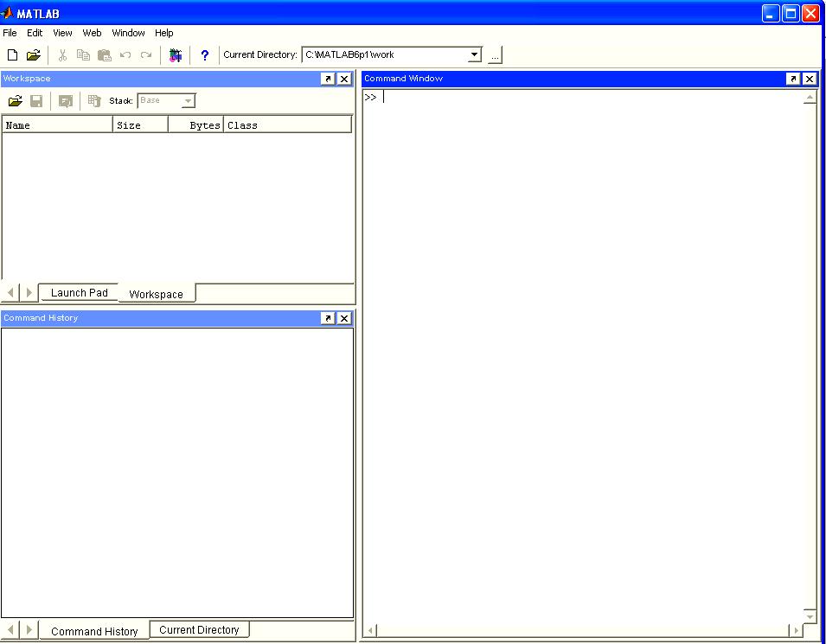Sort the workspace by the Bytes column header
826x644 pixels.
196,125
